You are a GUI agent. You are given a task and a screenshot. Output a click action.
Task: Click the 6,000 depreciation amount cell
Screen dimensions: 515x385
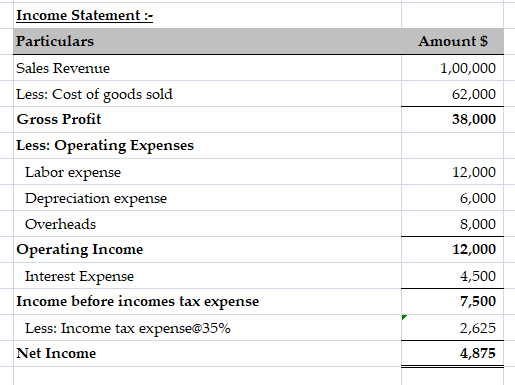point(453,198)
